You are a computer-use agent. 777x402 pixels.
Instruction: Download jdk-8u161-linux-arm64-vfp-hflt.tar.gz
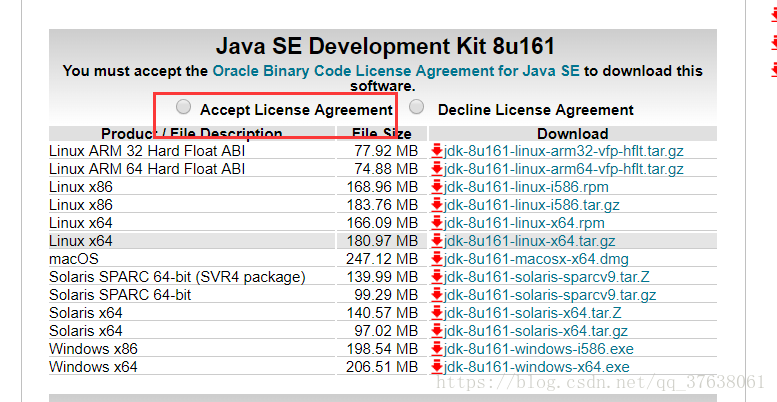(x=563, y=169)
